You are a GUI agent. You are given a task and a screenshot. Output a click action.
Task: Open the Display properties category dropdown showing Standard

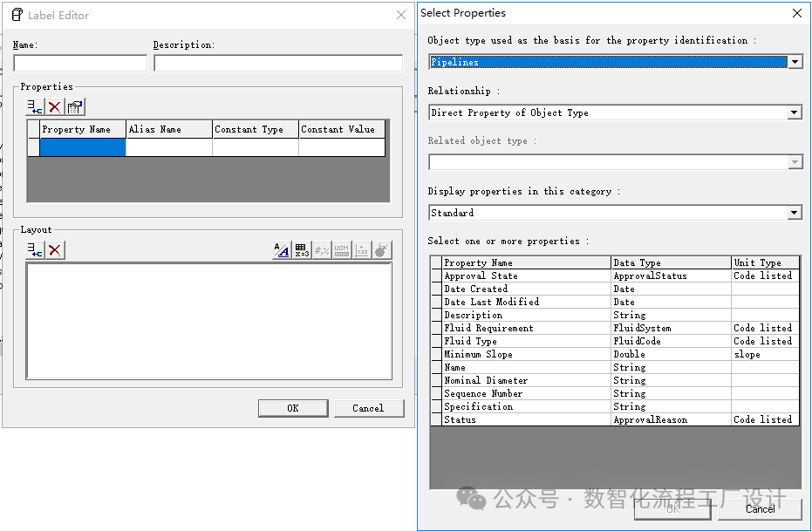795,213
